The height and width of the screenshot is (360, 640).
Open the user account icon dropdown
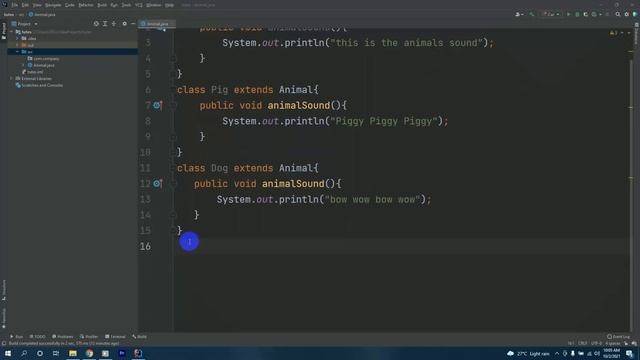[x=519, y=14]
